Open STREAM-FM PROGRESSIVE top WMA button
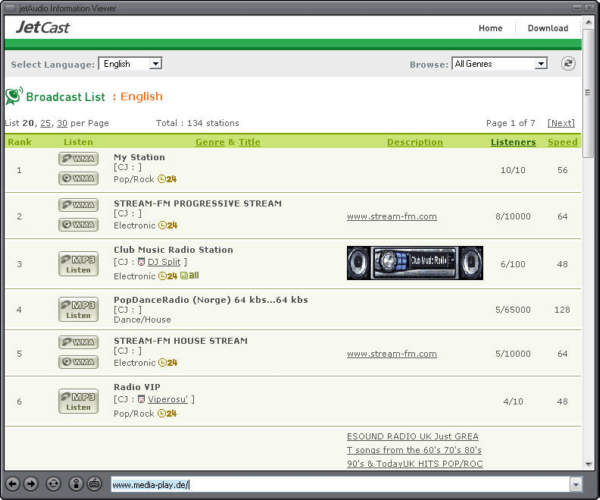 [x=78, y=205]
